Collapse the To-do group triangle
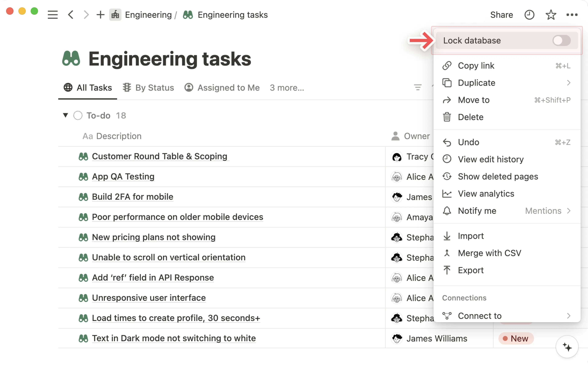The width and height of the screenshot is (588, 367). [x=65, y=115]
